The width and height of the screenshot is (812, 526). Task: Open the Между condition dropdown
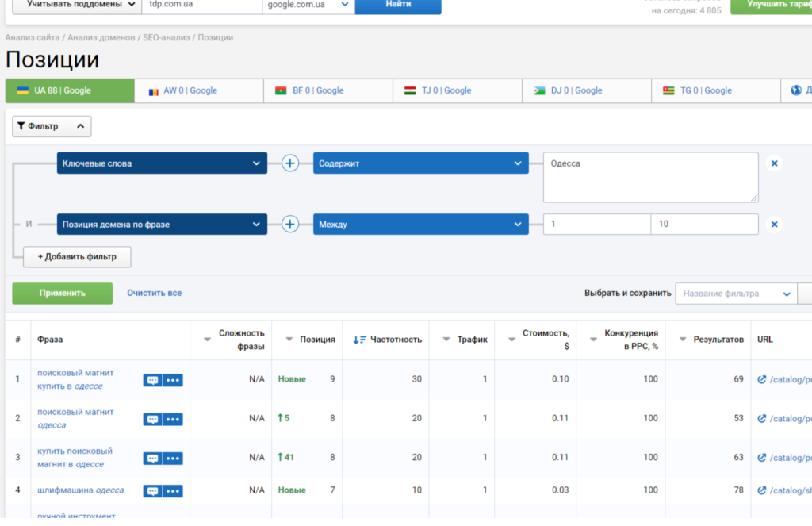pyautogui.click(x=420, y=225)
